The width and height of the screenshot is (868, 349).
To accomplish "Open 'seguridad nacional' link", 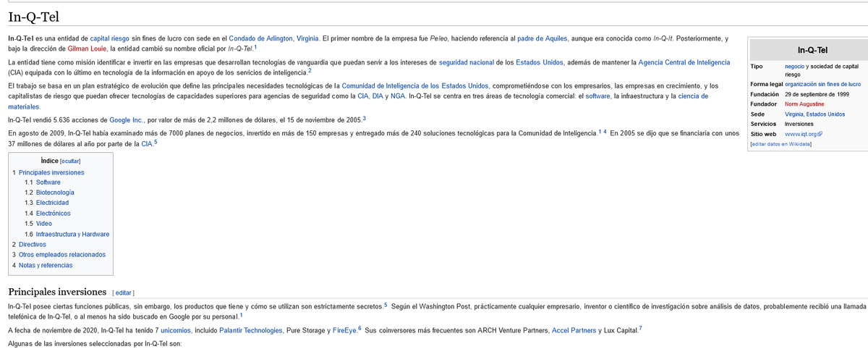I will 467,62.
